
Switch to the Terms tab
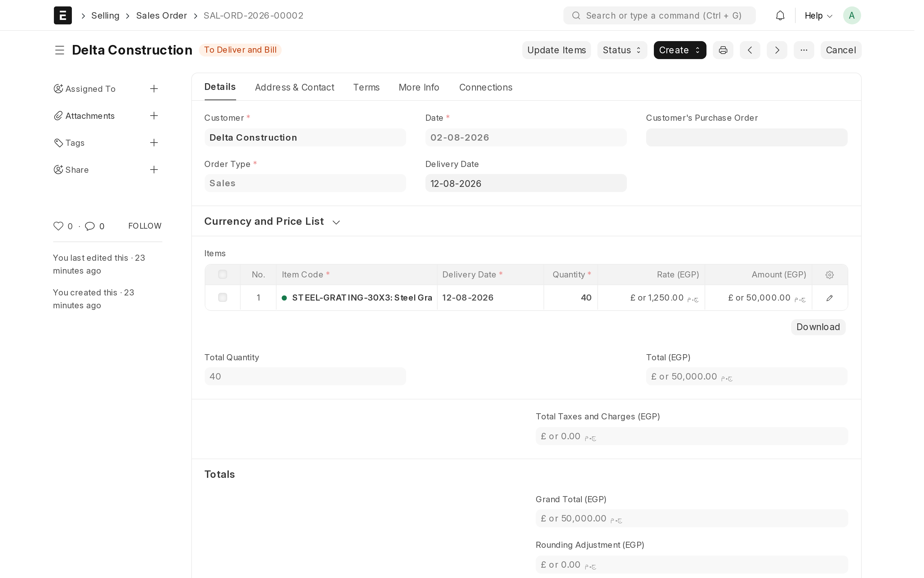[366, 87]
